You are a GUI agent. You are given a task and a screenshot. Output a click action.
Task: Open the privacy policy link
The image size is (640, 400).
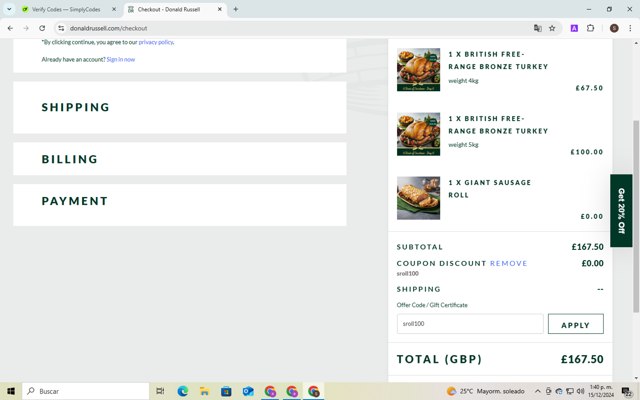click(156, 42)
